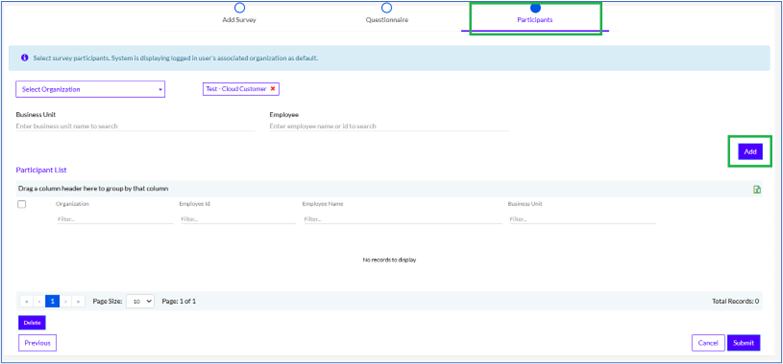The width and height of the screenshot is (783, 364).
Task: Go to the last page of results
Action: pyautogui.click(x=78, y=301)
